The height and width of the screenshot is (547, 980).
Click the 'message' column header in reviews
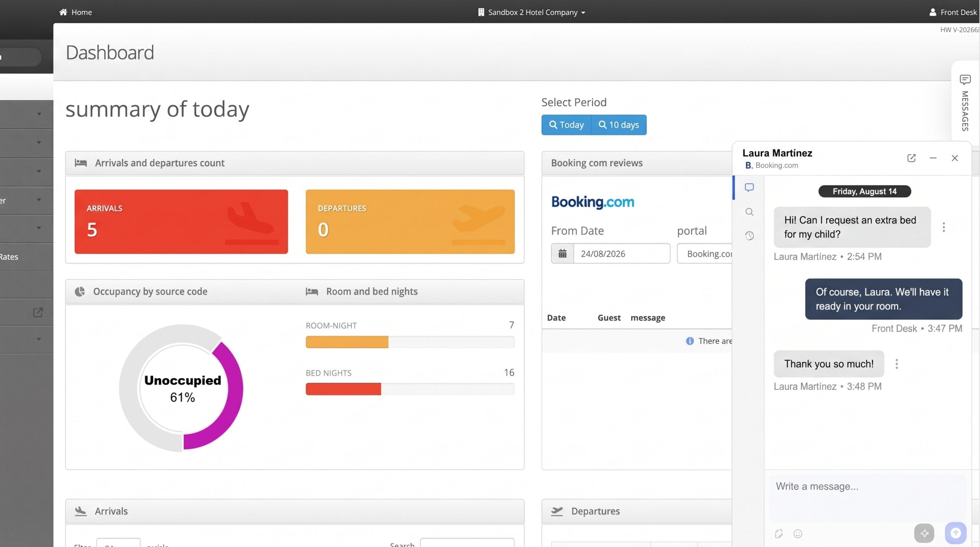click(x=648, y=318)
